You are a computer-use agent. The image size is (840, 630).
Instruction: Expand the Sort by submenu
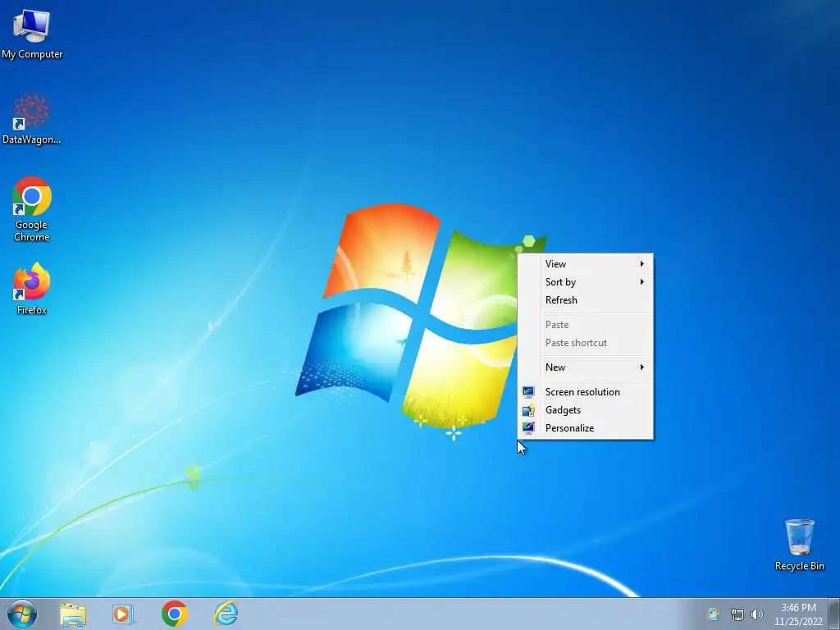[585, 282]
